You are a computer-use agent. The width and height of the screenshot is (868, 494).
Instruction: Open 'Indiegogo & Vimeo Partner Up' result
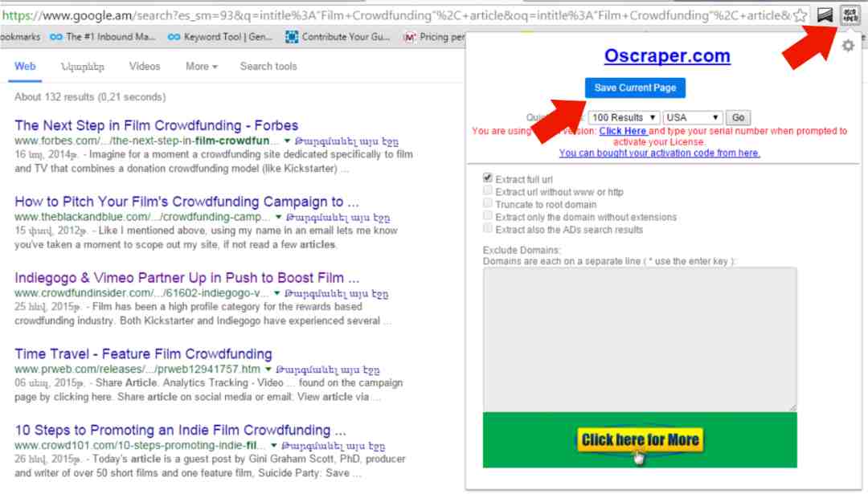186,278
